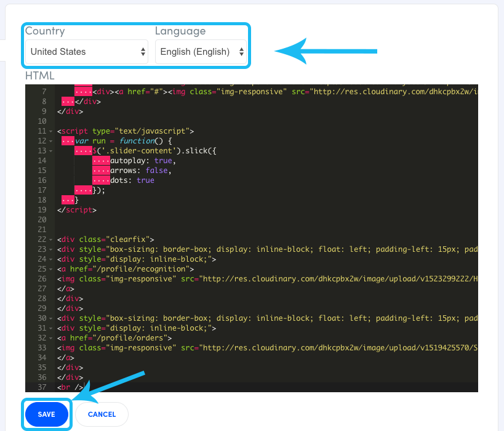
Task: Click the Language selector stepper arrows
Action: [241, 52]
